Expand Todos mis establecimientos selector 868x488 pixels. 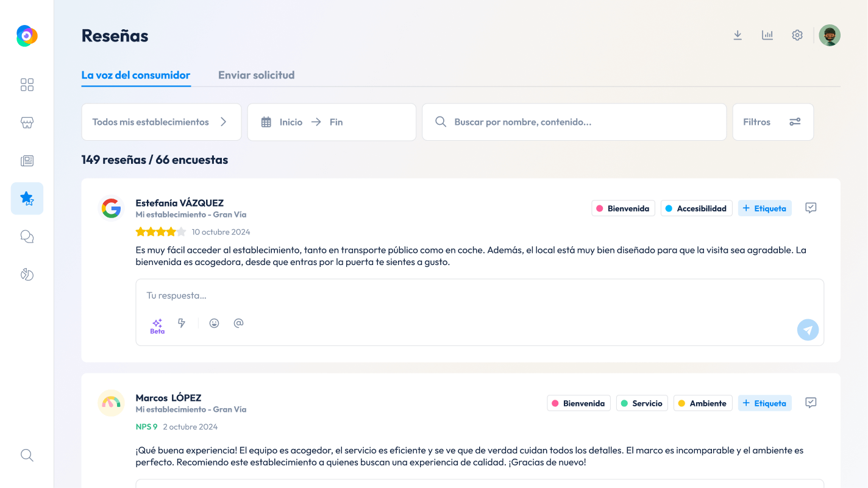coord(162,122)
